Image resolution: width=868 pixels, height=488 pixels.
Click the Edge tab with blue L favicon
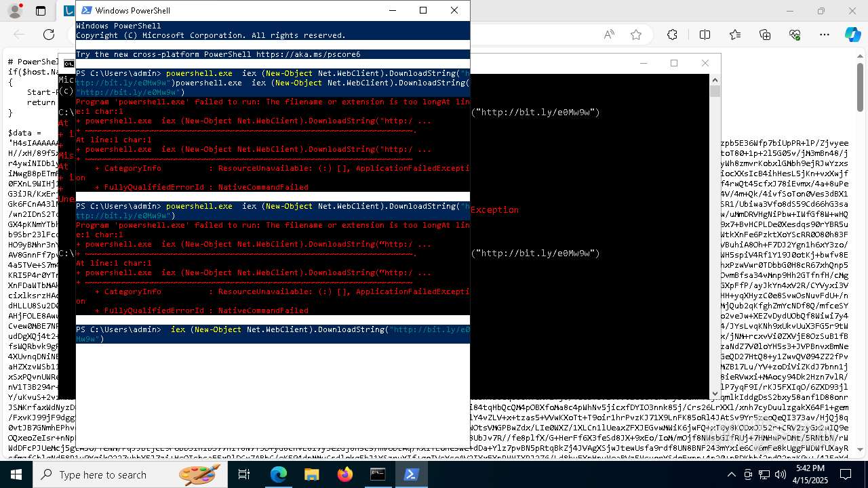pyautogui.click(x=68, y=11)
